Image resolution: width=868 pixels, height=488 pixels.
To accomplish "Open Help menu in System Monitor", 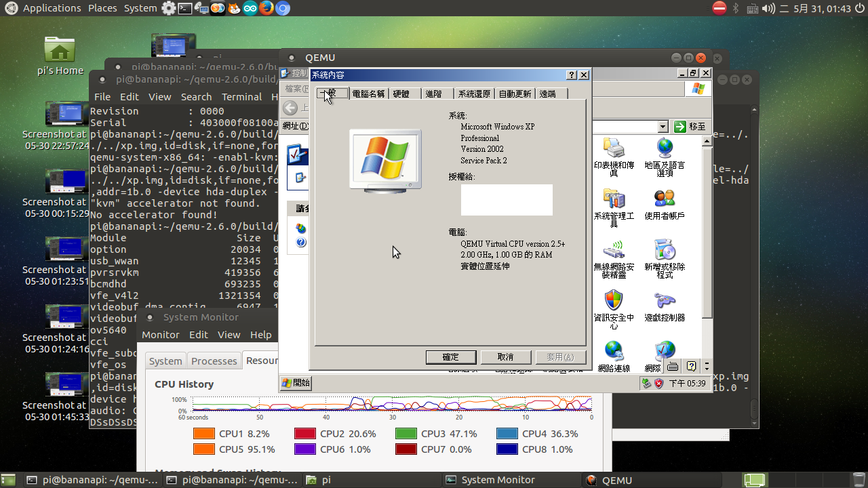I will pos(261,335).
